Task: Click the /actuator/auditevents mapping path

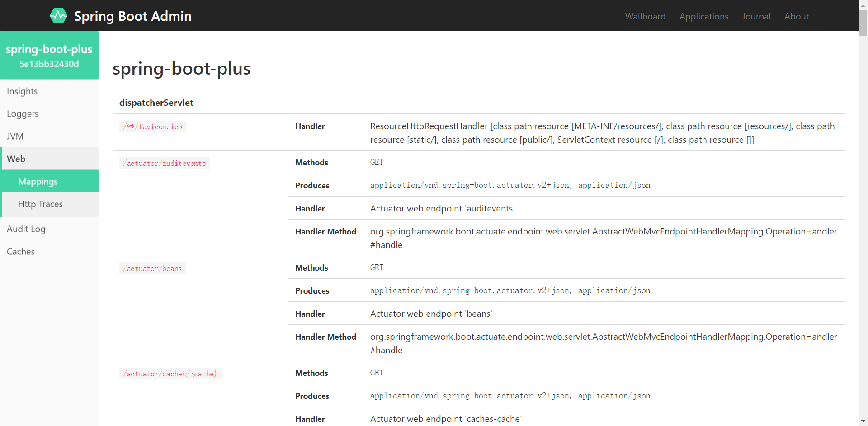Action: click(x=165, y=163)
